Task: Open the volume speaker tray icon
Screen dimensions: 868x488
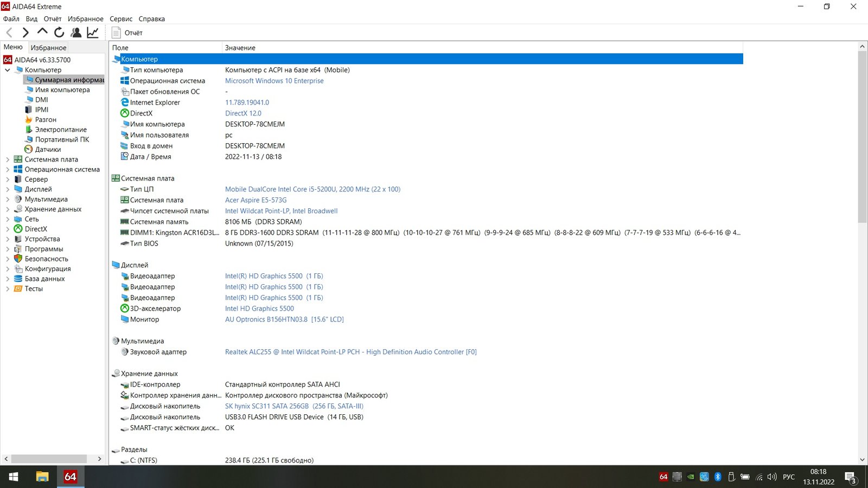Action: [772, 477]
